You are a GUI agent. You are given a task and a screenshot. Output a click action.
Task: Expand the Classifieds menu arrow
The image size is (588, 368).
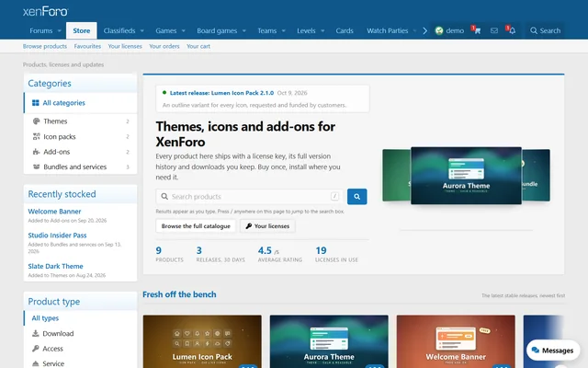click(x=142, y=30)
